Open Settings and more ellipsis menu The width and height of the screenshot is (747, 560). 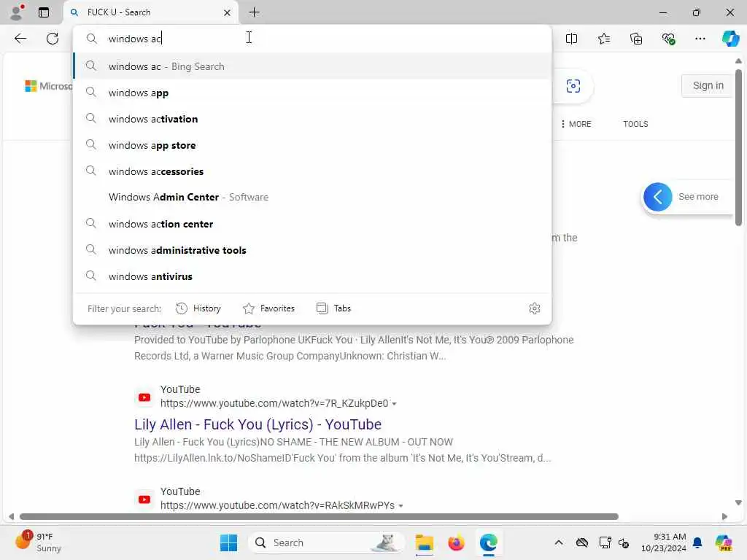tap(700, 39)
